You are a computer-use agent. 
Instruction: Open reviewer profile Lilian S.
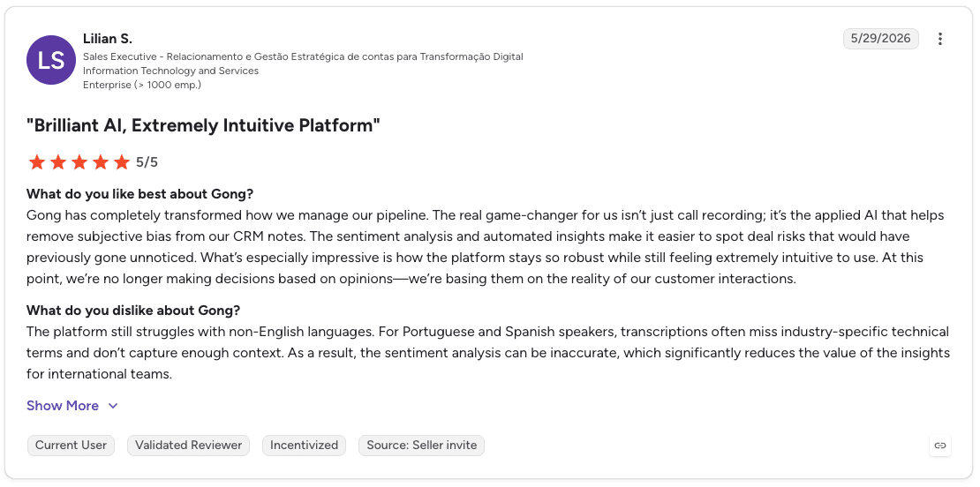[x=108, y=39]
